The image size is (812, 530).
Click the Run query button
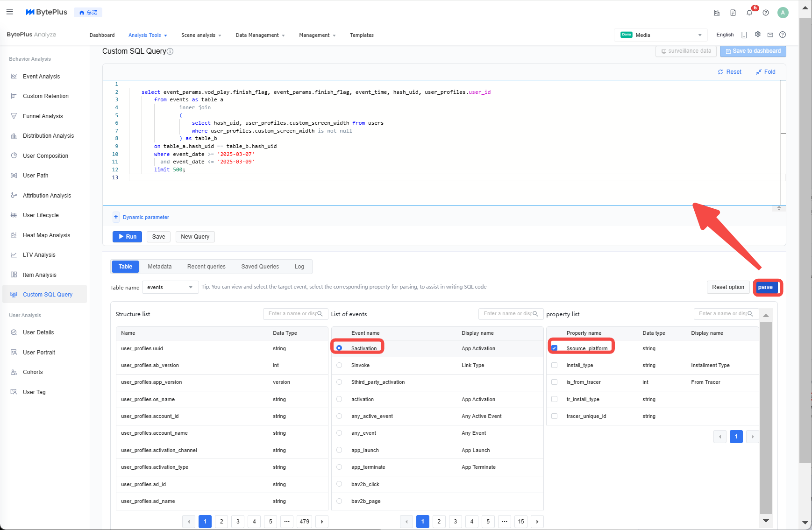[127, 237]
